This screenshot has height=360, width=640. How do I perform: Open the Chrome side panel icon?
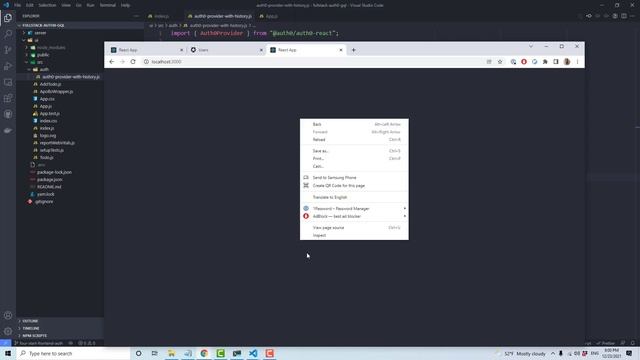556,62
